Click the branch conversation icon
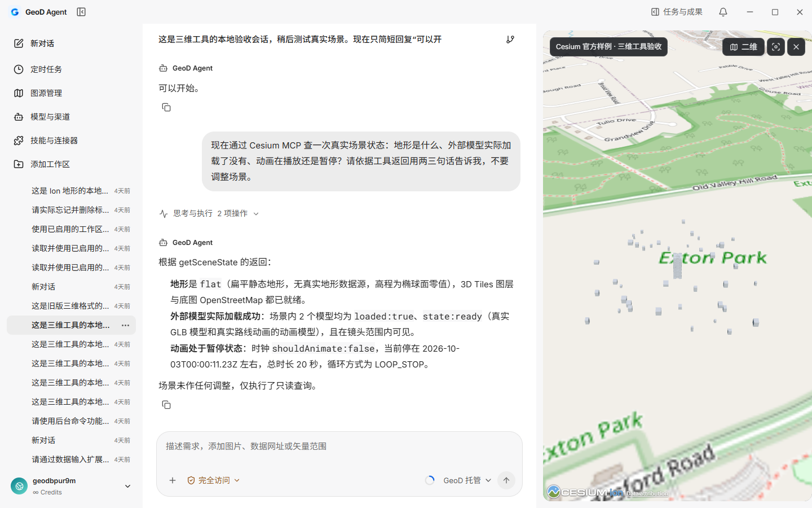This screenshot has height=508, width=812. 510,40
